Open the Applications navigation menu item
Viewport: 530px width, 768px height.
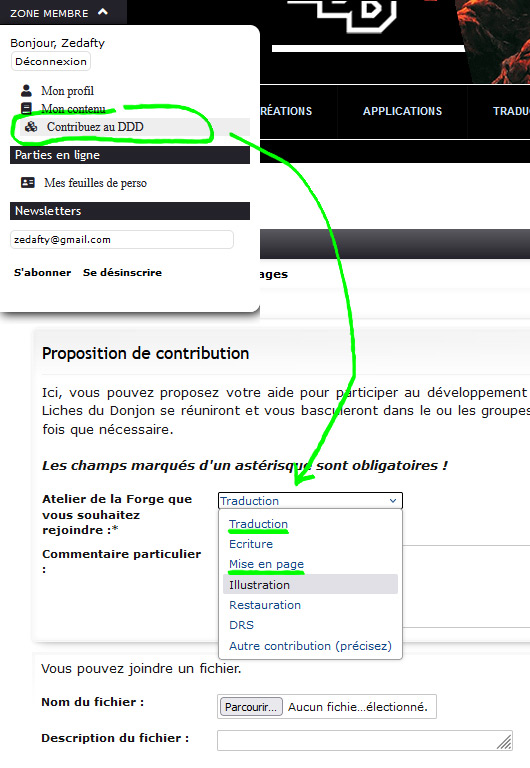[402, 111]
